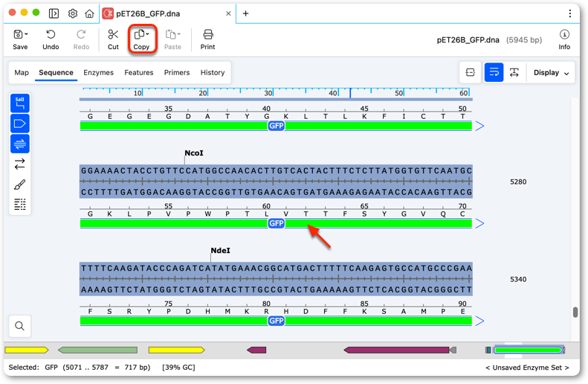Toggle feature arrows display button
The width and height of the screenshot is (588, 384).
click(x=20, y=124)
